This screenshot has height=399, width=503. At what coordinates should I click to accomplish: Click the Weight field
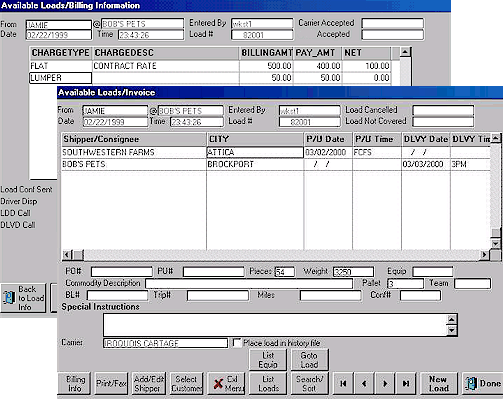353,272
